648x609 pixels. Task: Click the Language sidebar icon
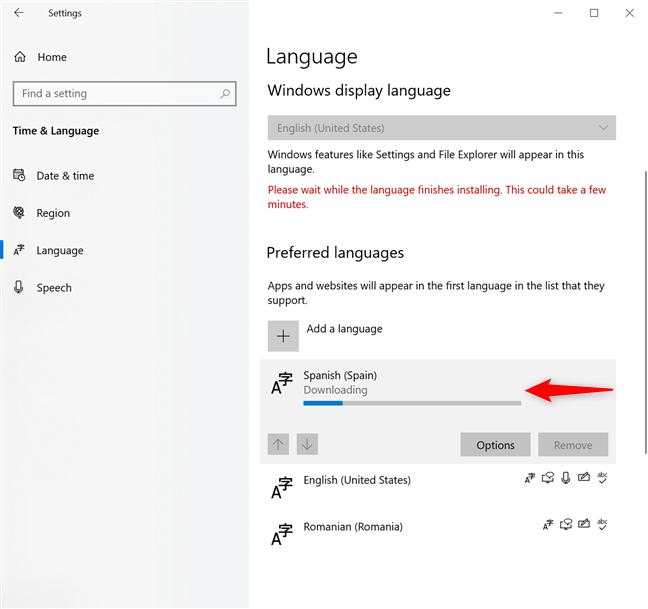[19, 250]
